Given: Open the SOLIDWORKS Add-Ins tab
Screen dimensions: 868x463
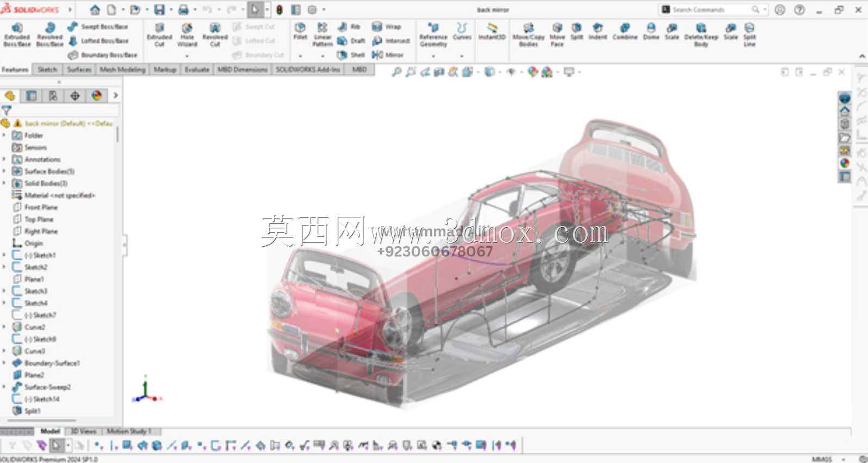Looking at the screenshot, I should (308, 70).
